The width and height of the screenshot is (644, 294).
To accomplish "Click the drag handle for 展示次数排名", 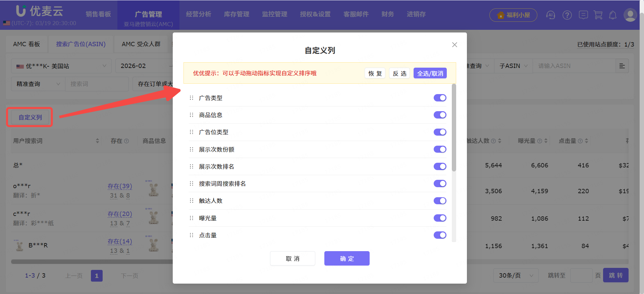I will 192,166.
